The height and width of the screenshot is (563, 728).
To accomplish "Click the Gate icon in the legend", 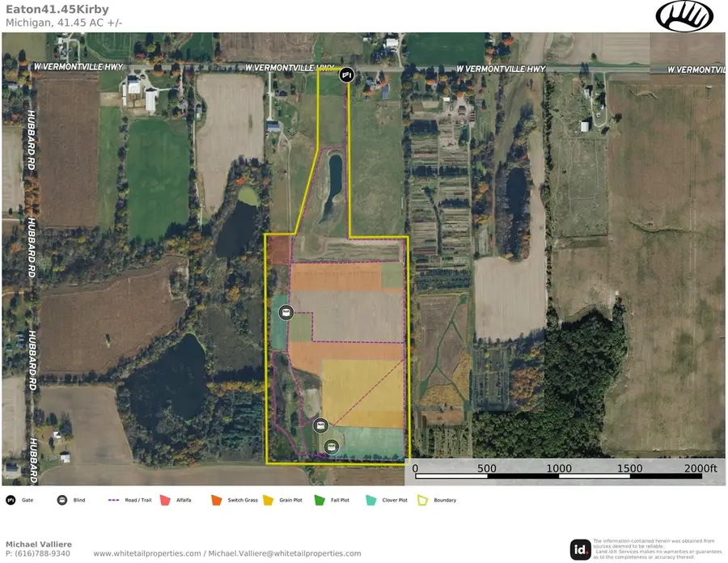I will coord(11,500).
